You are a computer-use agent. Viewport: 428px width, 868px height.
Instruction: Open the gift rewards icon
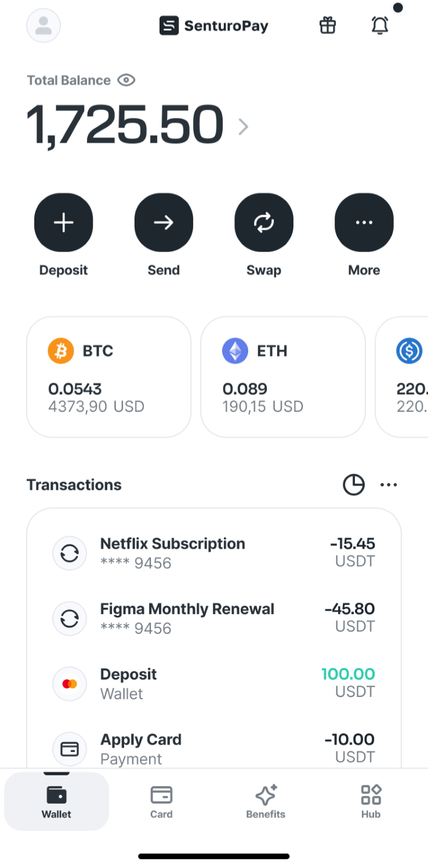tap(328, 26)
